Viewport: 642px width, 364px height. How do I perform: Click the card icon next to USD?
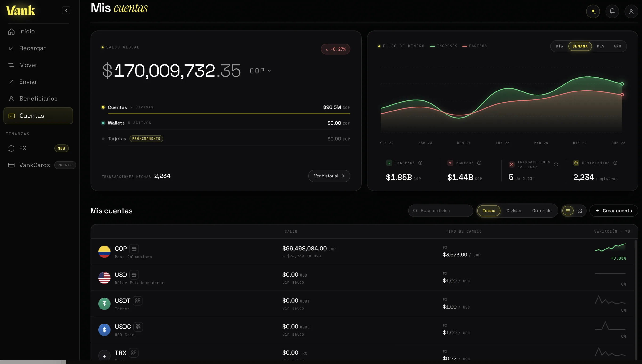click(x=134, y=275)
